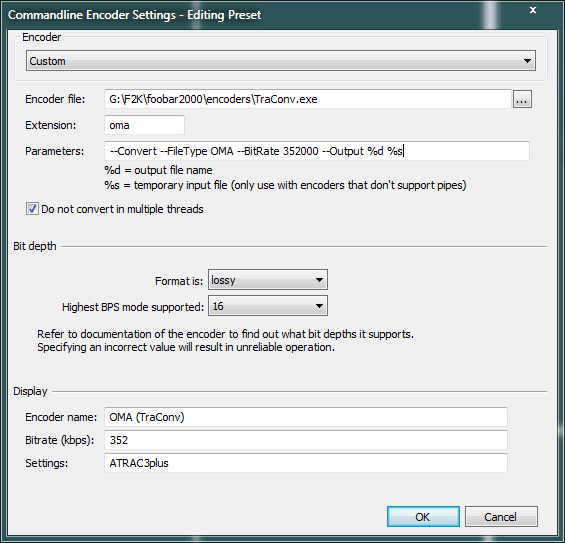The image size is (565, 543).
Task: Open the Custom encoder dropdown
Action: (x=281, y=61)
